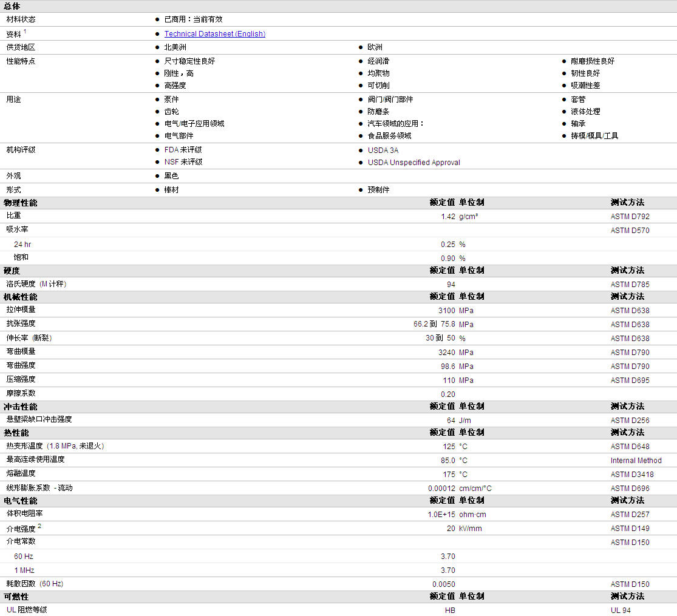This screenshot has height=616, width=677.
Task: Select the 比重 value 1.42
Action: pyautogui.click(x=447, y=216)
